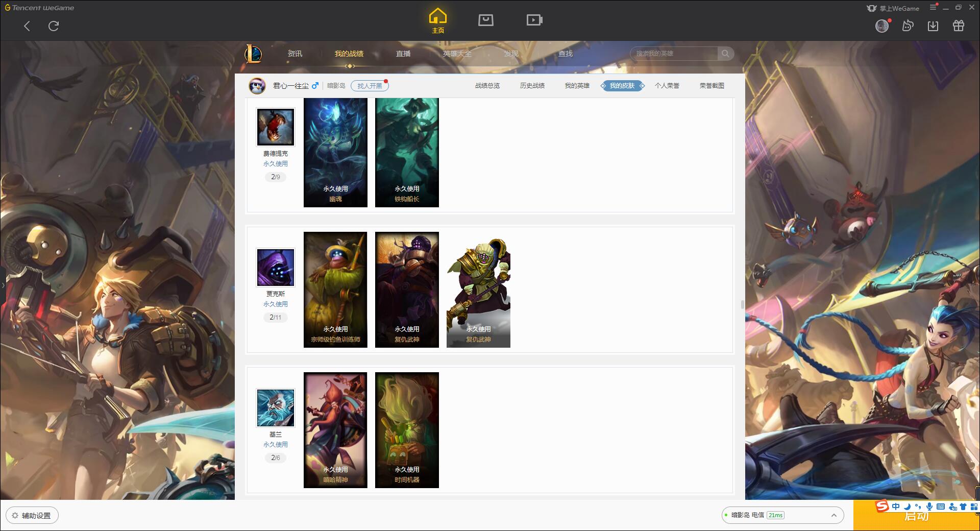Image resolution: width=980 pixels, height=531 pixels.
Task: Click the skin list scrollbar thumb
Action: [x=742, y=304]
